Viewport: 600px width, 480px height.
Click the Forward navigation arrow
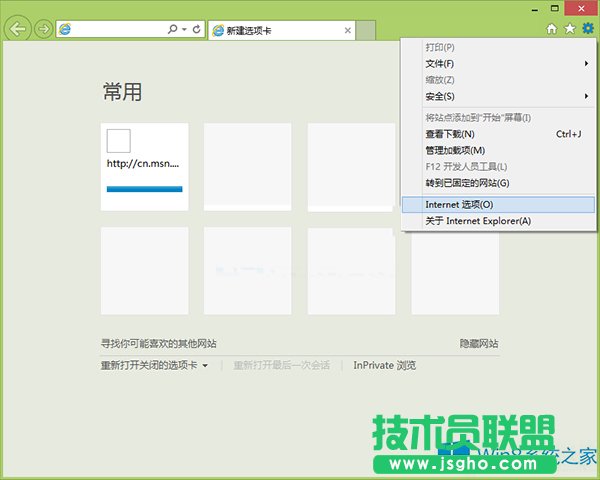[x=43, y=29]
